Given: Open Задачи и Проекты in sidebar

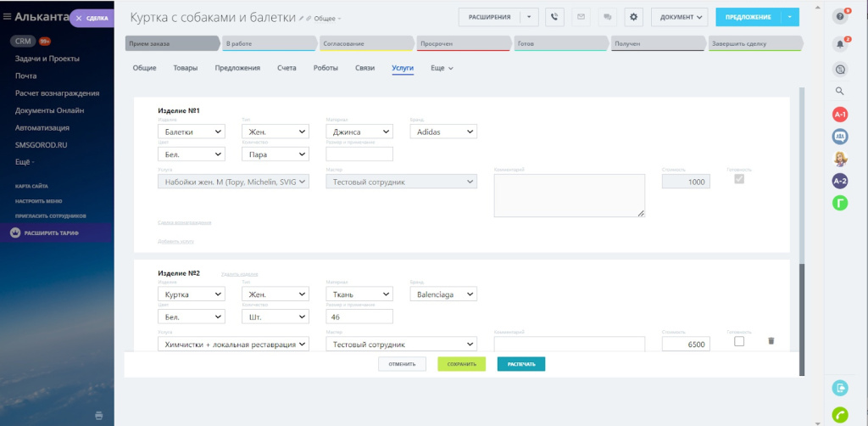Looking at the screenshot, I should (x=47, y=59).
